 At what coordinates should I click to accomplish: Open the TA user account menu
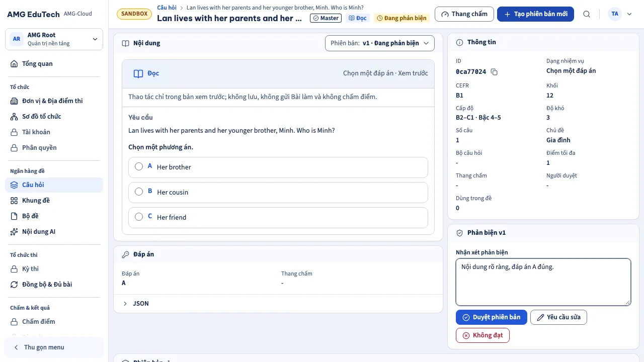coord(620,14)
